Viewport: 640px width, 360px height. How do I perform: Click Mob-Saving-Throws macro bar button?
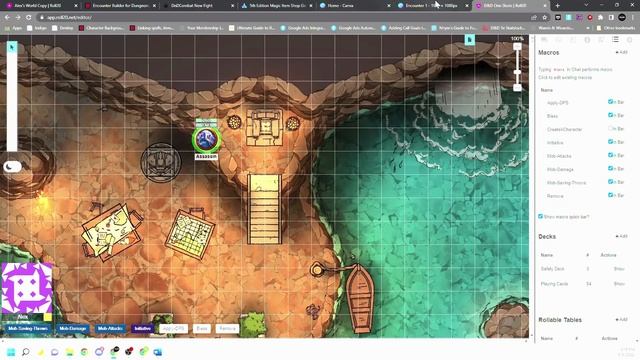click(28, 329)
